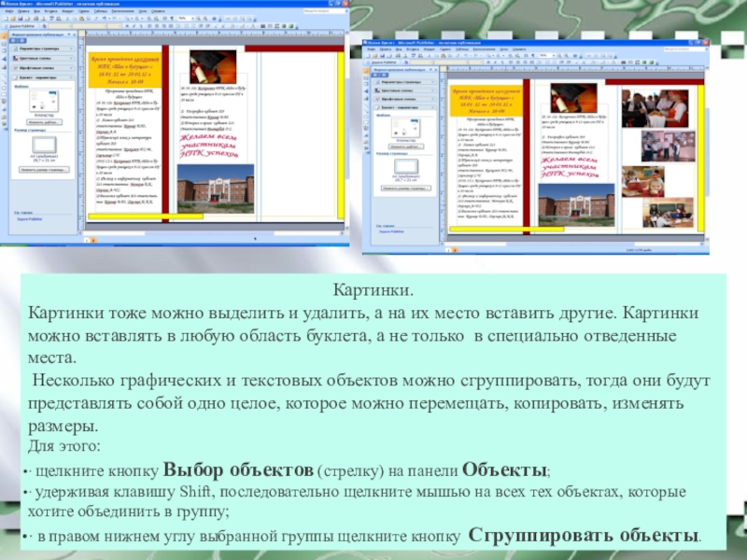
Task: Switch to page 1 tab in right window
Action: [x=448, y=250]
